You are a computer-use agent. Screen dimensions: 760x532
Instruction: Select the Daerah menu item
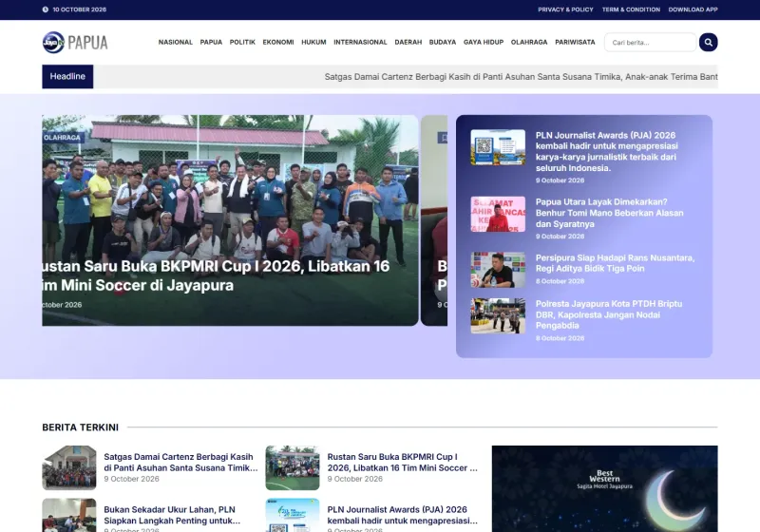point(408,42)
